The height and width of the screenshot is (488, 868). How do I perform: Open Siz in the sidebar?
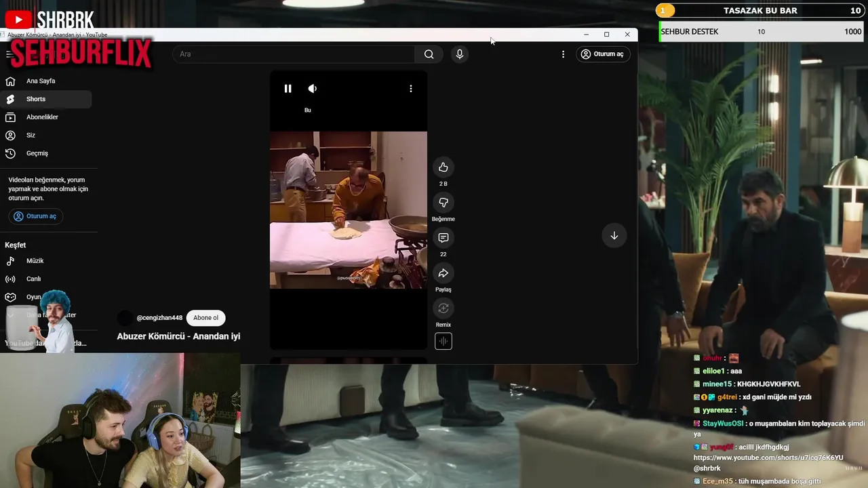pyautogui.click(x=46, y=136)
